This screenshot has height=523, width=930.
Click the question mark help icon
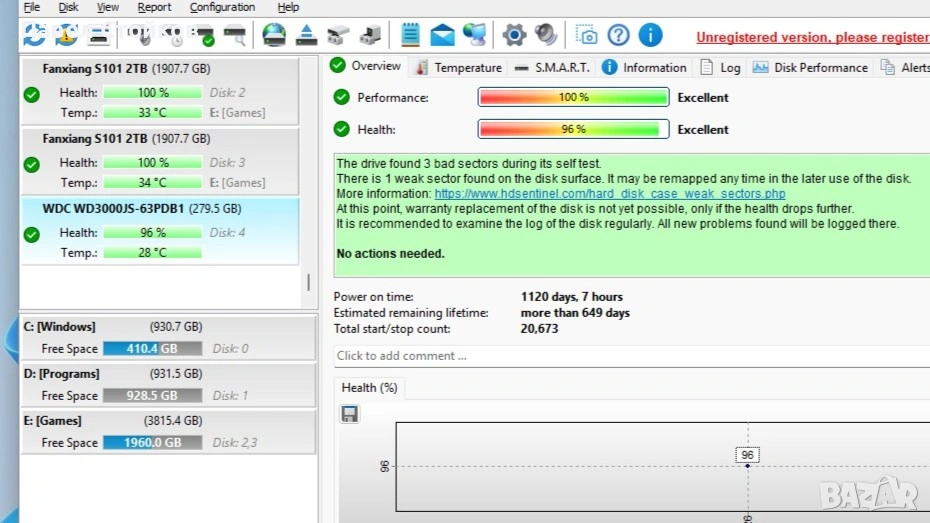(x=619, y=36)
